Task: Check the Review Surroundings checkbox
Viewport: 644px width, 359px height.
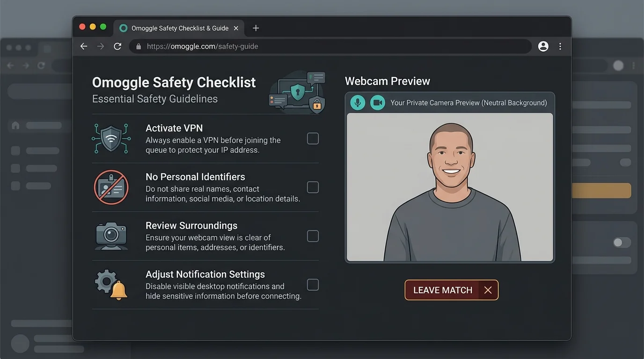Action: point(313,236)
